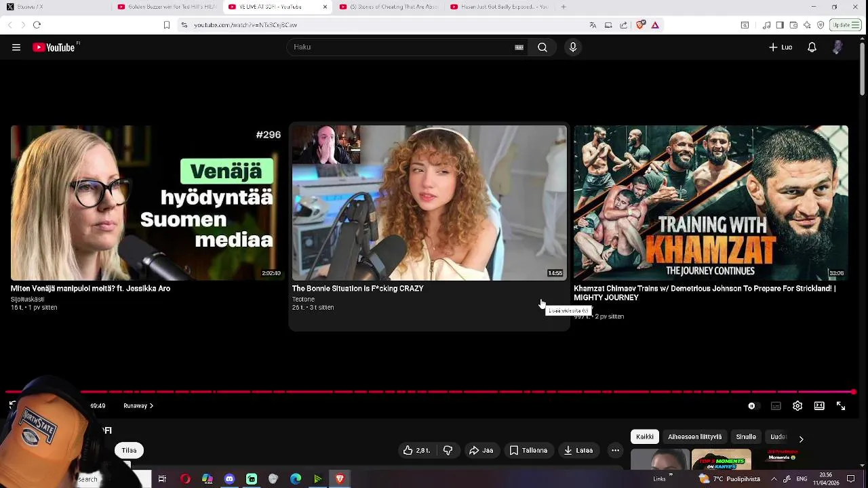Screen dimensions: 868x488
Task: Open title Miten Venäjä manipuloi meitä
Action: 90,289
